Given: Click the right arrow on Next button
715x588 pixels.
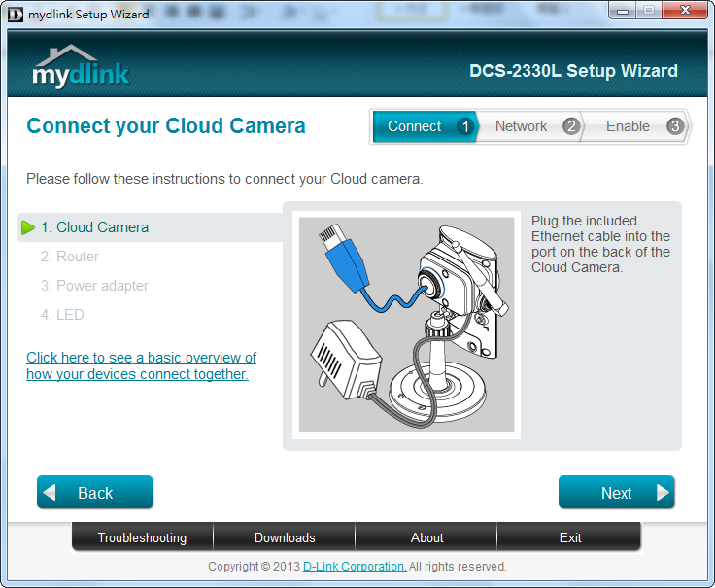Looking at the screenshot, I should pos(663,493).
